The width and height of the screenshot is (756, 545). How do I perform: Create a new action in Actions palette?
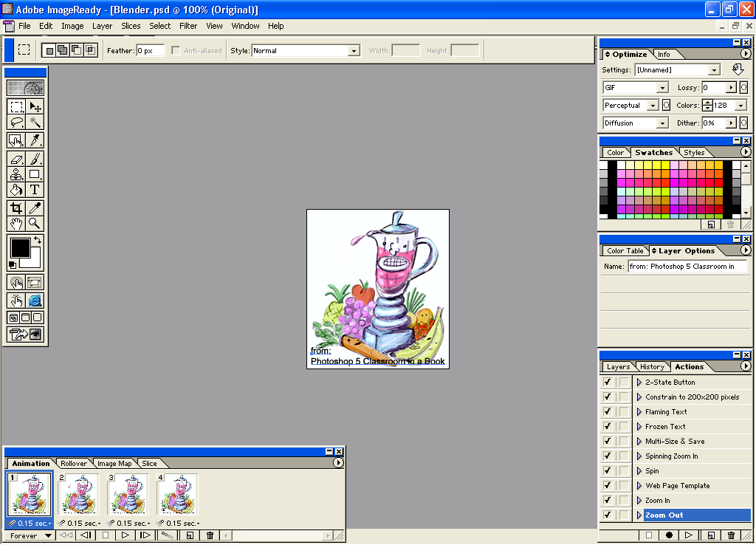coord(711,535)
